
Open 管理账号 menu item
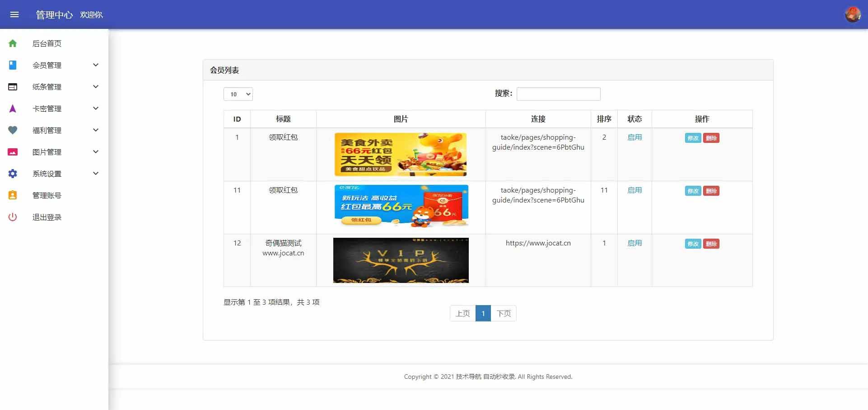[x=47, y=195]
